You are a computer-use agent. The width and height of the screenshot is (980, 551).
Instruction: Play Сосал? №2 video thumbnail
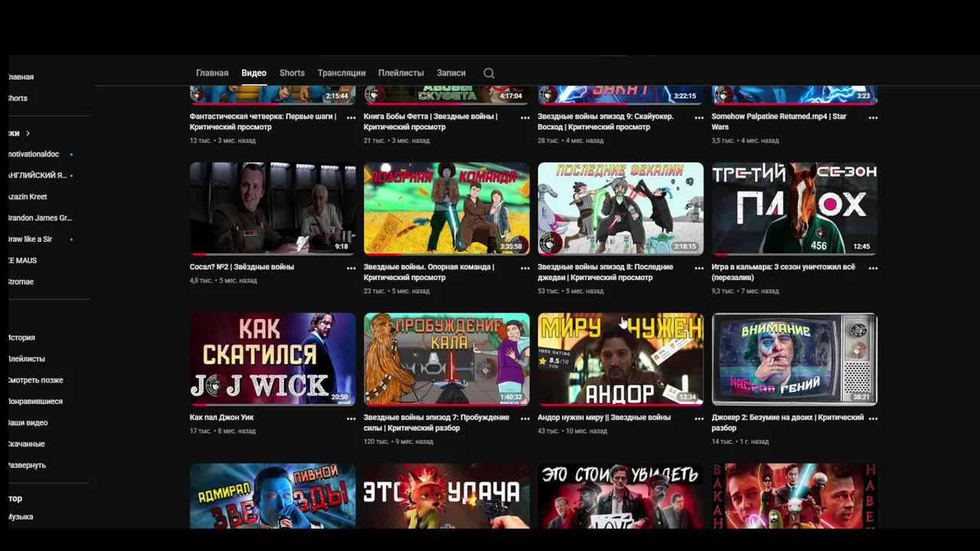coord(273,208)
